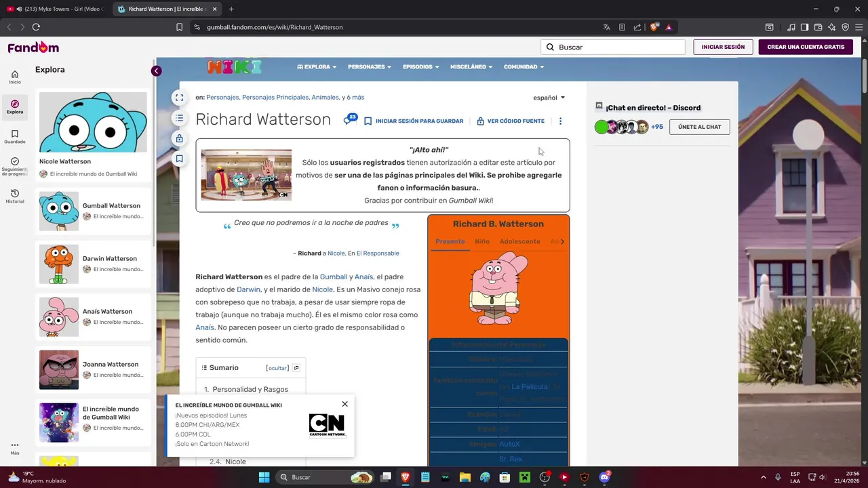Click Iniciar sesión para guardar
Image resolution: width=868 pixels, height=488 pixels.
(414, 121)
